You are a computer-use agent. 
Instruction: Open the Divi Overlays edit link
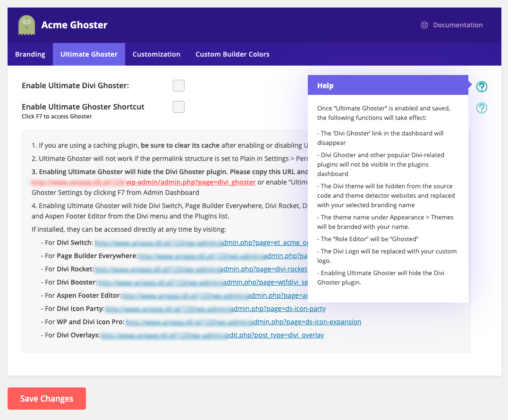click(x=212, y=335)
